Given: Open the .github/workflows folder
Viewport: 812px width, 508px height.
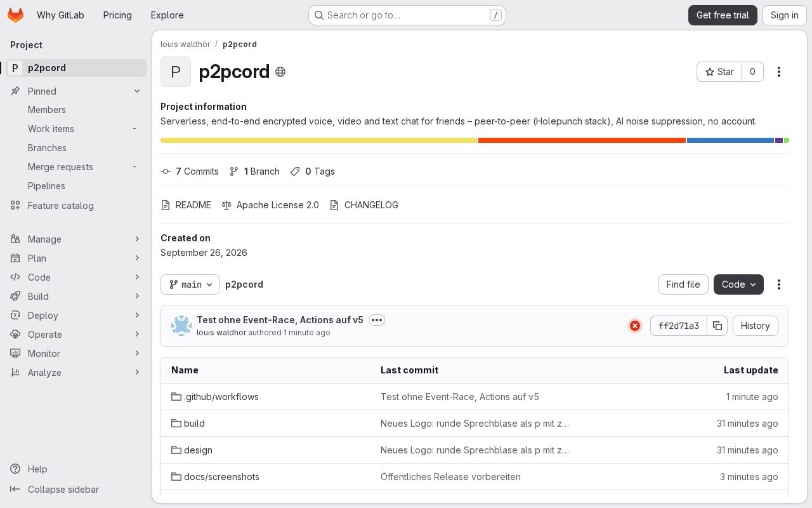Looking at the screenshot, I should point(221,397).
